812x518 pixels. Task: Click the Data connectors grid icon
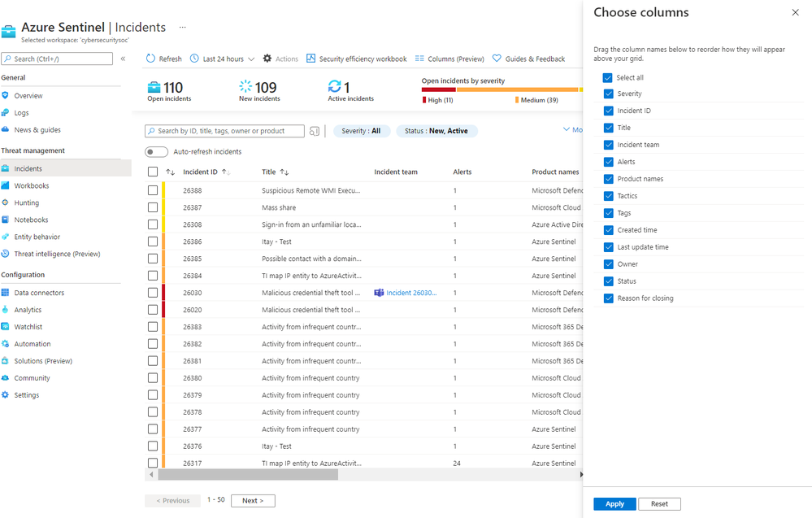[5, 293]
